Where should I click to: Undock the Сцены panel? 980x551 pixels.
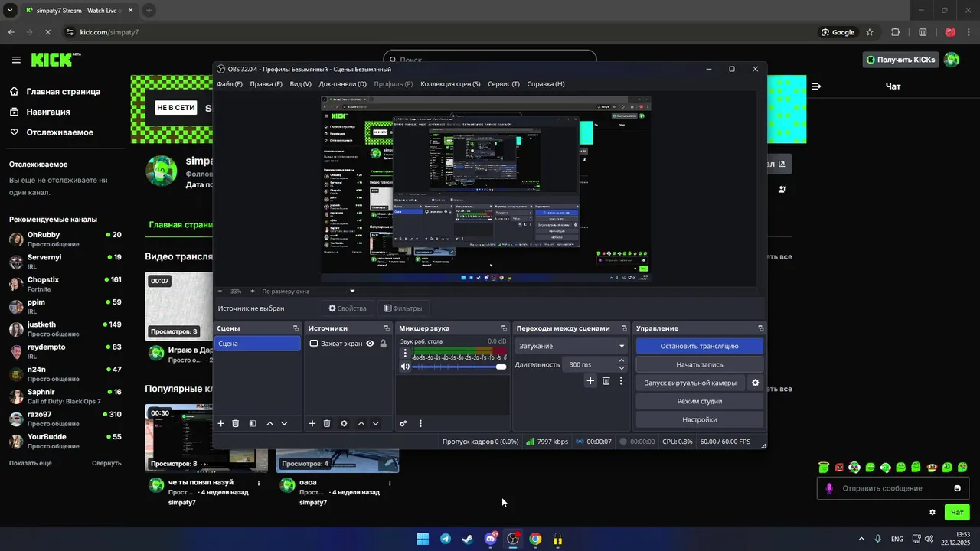[x=296, y=328]
